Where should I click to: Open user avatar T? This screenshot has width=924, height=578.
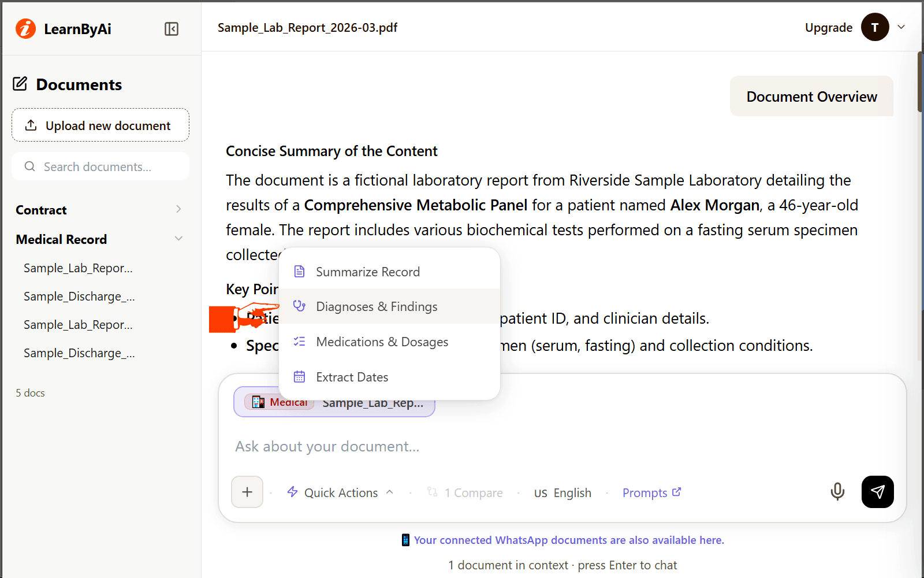pos(875,27)
